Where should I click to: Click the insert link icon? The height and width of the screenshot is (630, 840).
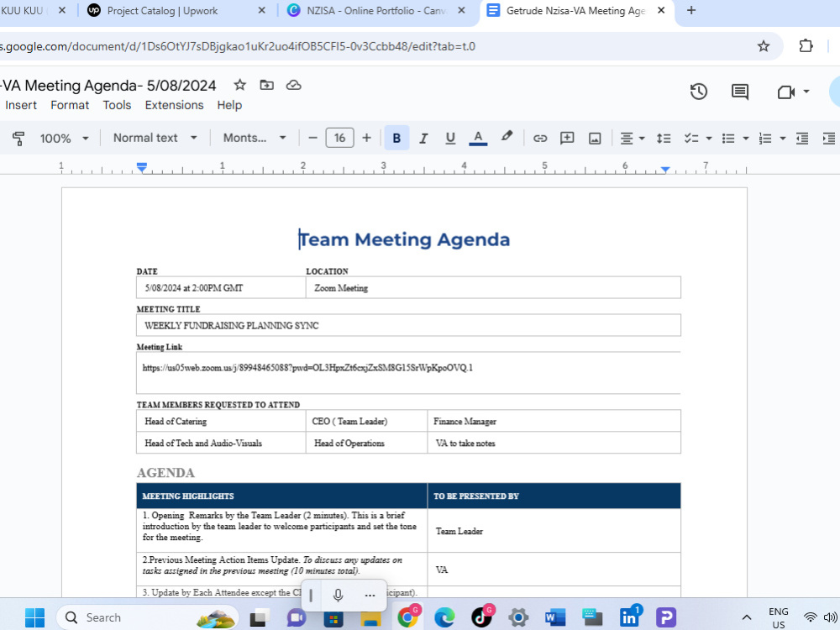tap(540, 139)
